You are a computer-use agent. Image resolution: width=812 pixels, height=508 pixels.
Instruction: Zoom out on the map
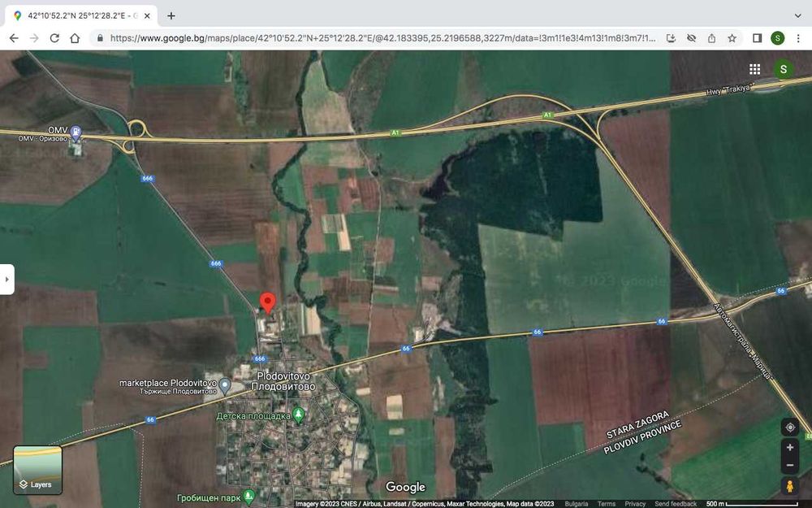[x=790, y=465]
